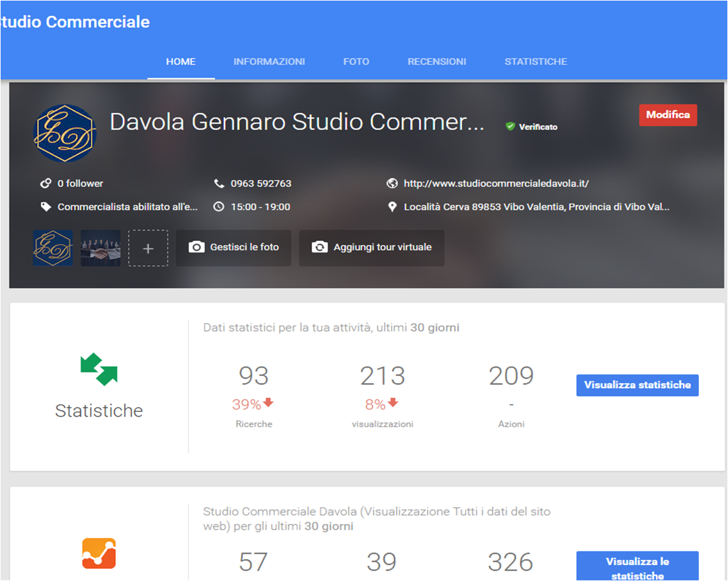Image resolution: width=728 pixels, height=581 pixels.
Task: Click the green arrows Statistiche icon
Action: pyautogui.click(x=99, y=370)
